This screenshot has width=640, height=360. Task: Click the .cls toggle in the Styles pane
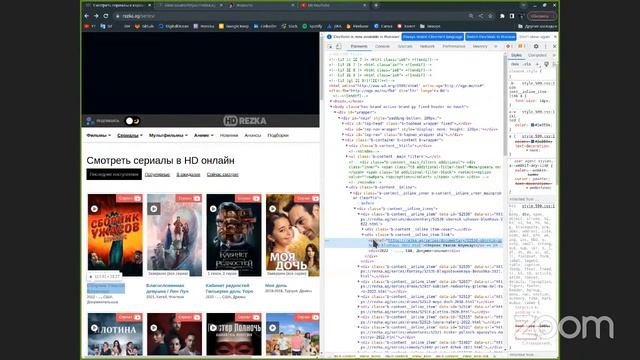pos(527,64)
